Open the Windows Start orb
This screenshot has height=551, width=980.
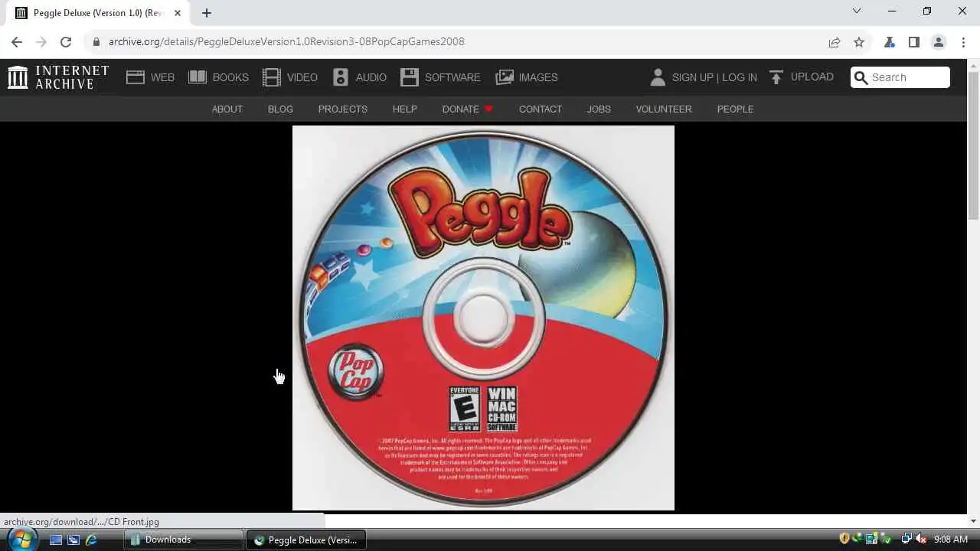click(21, 539)
